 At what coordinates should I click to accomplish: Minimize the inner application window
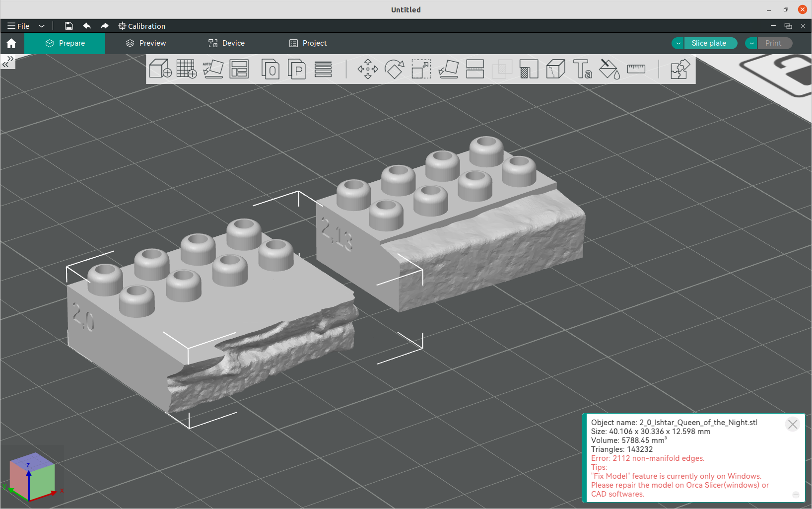(x=773, y=26)
